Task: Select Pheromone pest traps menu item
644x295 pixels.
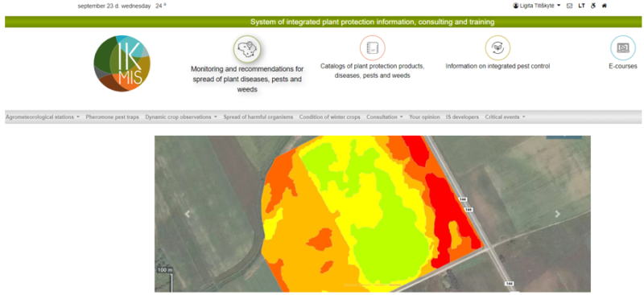Action: pos(112,117)
